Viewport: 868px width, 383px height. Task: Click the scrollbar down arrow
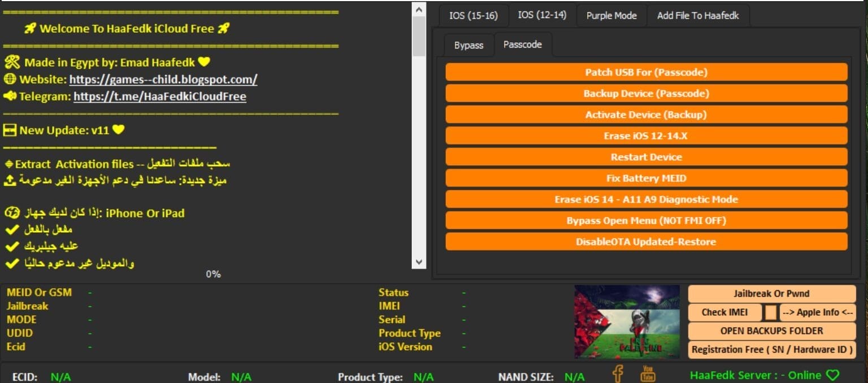[x=419, y=262]
